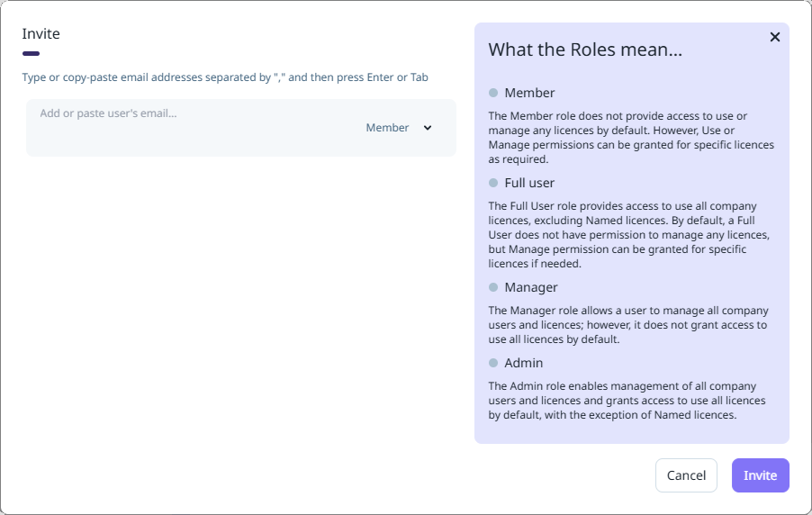812x515 pixels.
Task: Click the bullet icon next to Full user
Action: [493, 183]
